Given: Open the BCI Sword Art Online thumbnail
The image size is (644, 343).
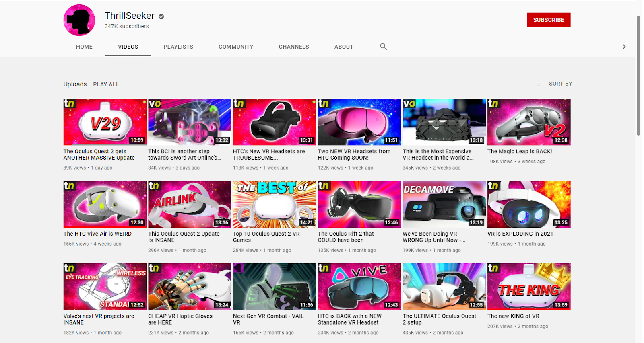Looking at the screenshot, I should coord(190,122).
